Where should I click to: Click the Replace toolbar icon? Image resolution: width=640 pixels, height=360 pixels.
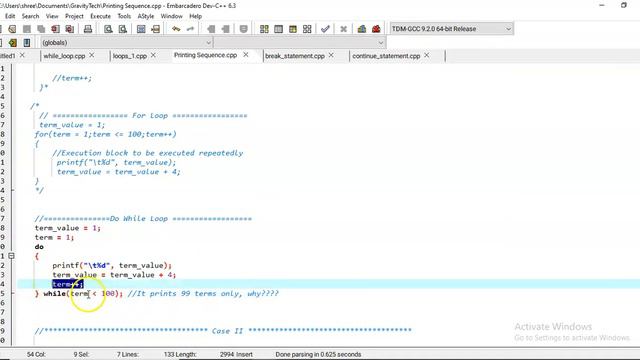click(x=122, y=29)
